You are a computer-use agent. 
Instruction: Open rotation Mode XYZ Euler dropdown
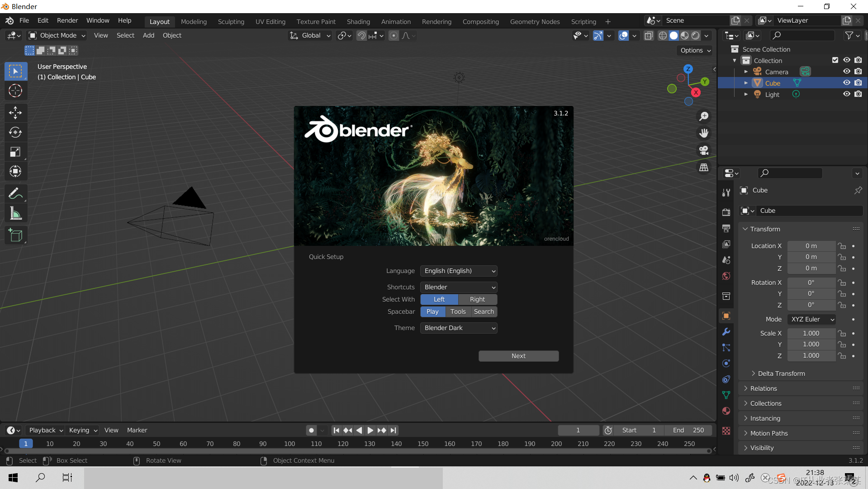[x=811, y=319]
